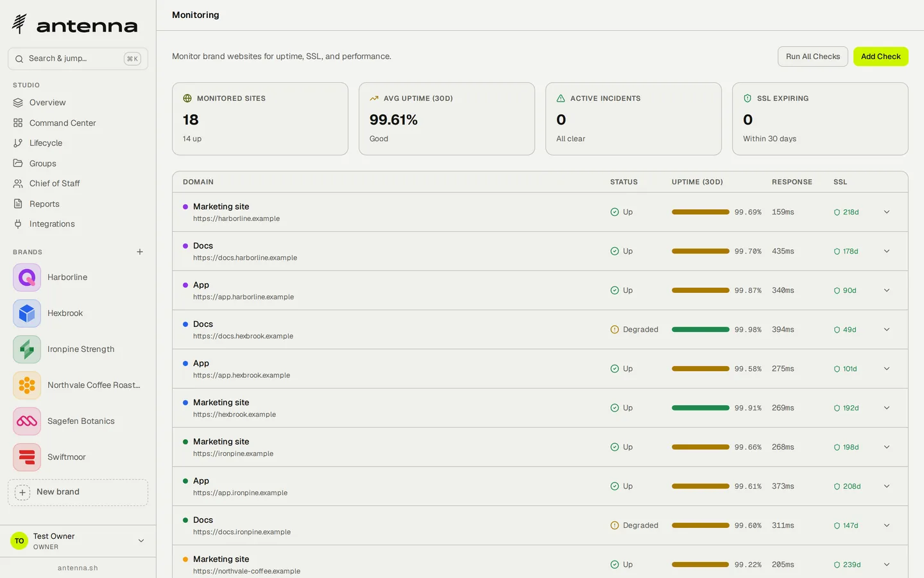
Task: Expand the hexbrook.example Marketing site row
Action: pyautogui.click(x=887, y=408)
